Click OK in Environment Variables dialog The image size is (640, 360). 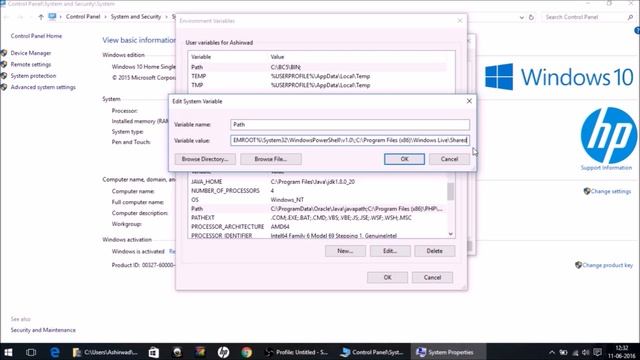pos(387,278)
